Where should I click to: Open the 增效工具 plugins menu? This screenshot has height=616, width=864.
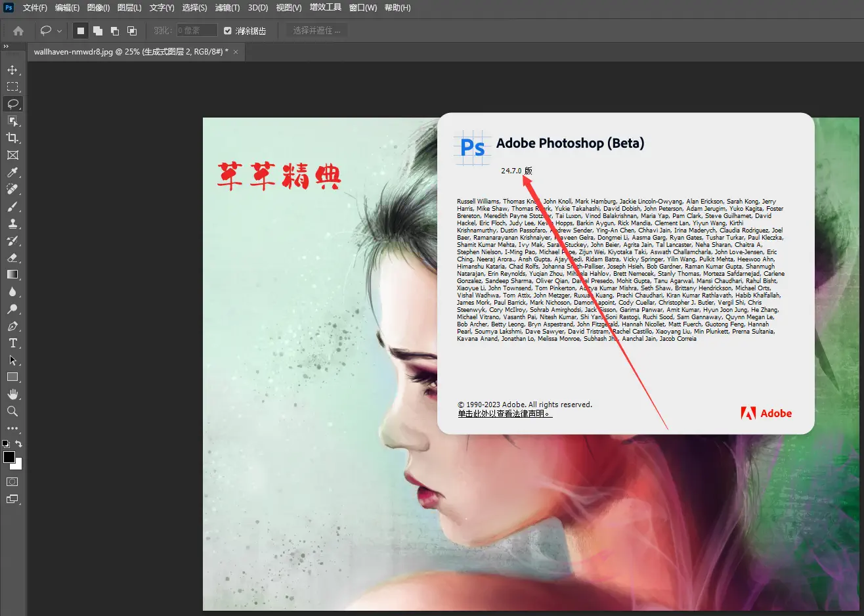click(x=326, y=8)
